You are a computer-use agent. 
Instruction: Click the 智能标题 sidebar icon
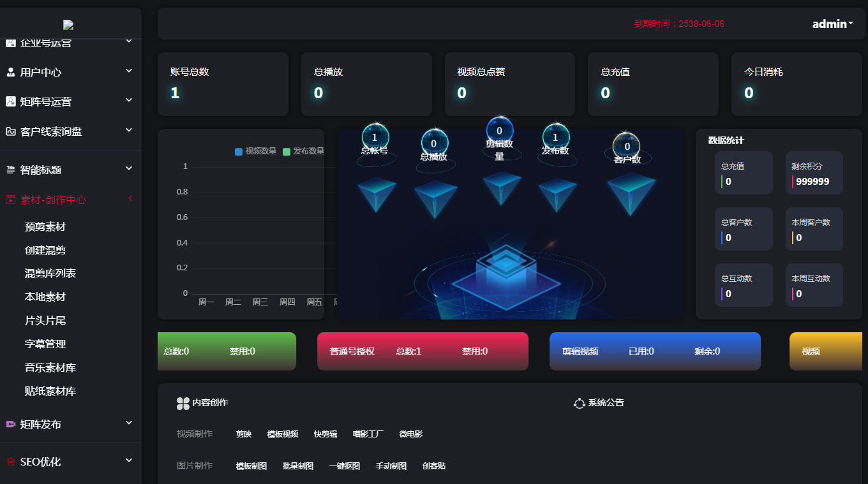[10, 170]
